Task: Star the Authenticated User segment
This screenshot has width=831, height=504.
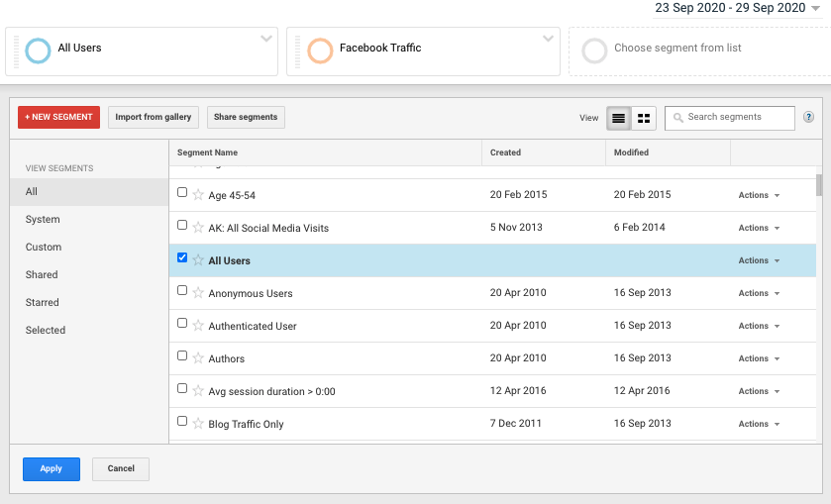Action: coord(198,326)
